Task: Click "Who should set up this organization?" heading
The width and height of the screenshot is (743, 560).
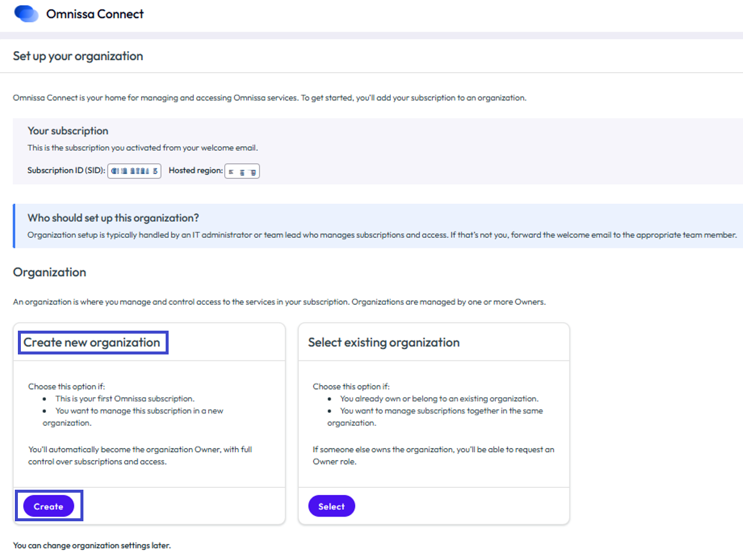Action: pos(113,218)
